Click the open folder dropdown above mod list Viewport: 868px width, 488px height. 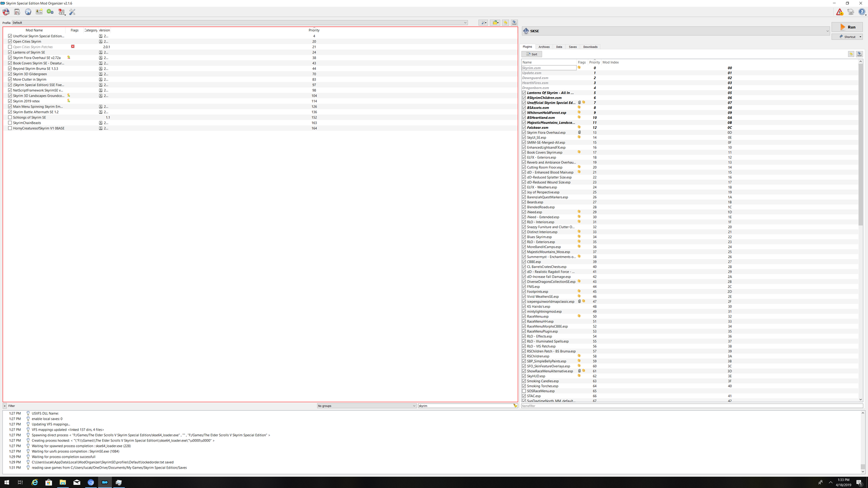click(x=495, y=23)
